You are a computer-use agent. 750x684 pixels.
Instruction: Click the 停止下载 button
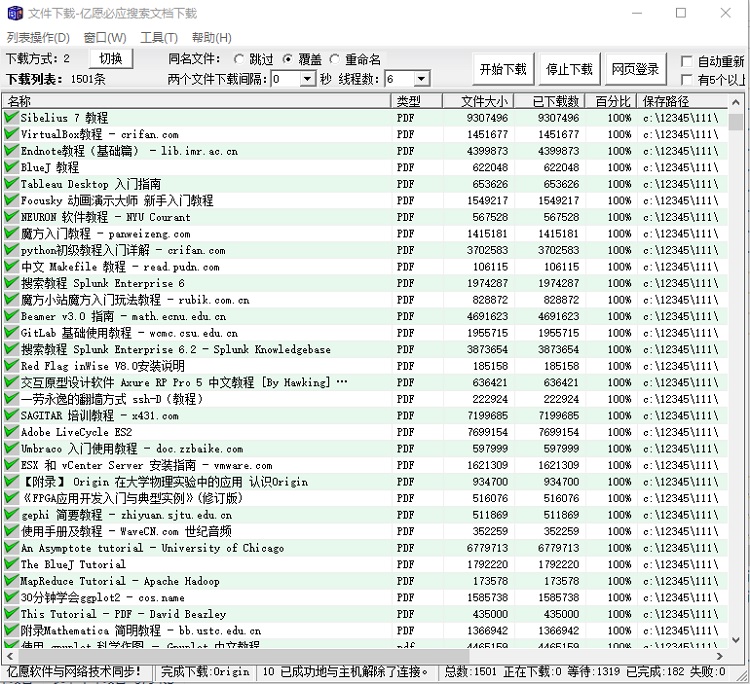tap(569, 69)
